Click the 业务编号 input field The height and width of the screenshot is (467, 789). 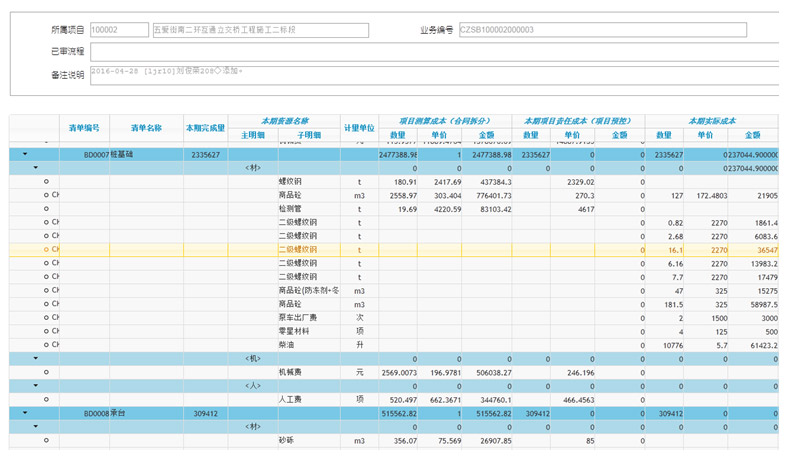coord(603,30)
